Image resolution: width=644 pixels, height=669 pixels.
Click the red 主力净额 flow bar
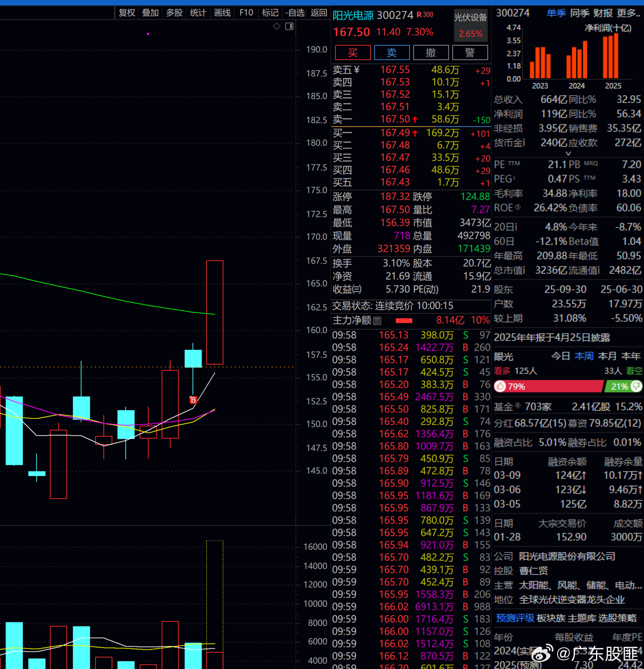tap(404, 321)
